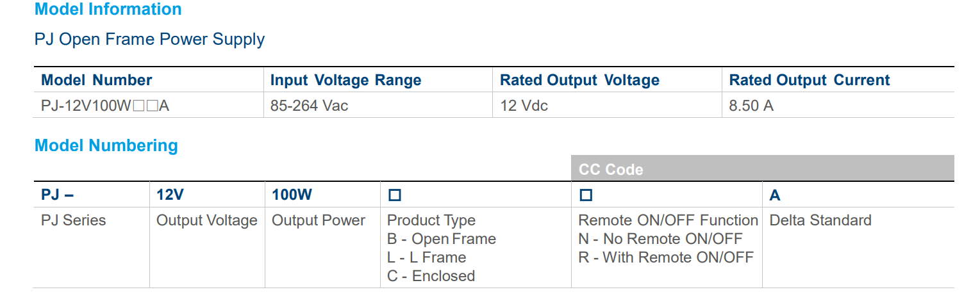Click the Delta Standard description
Image resolution: width=980 pixels, height=292 pixels.
tap(820, 221)
